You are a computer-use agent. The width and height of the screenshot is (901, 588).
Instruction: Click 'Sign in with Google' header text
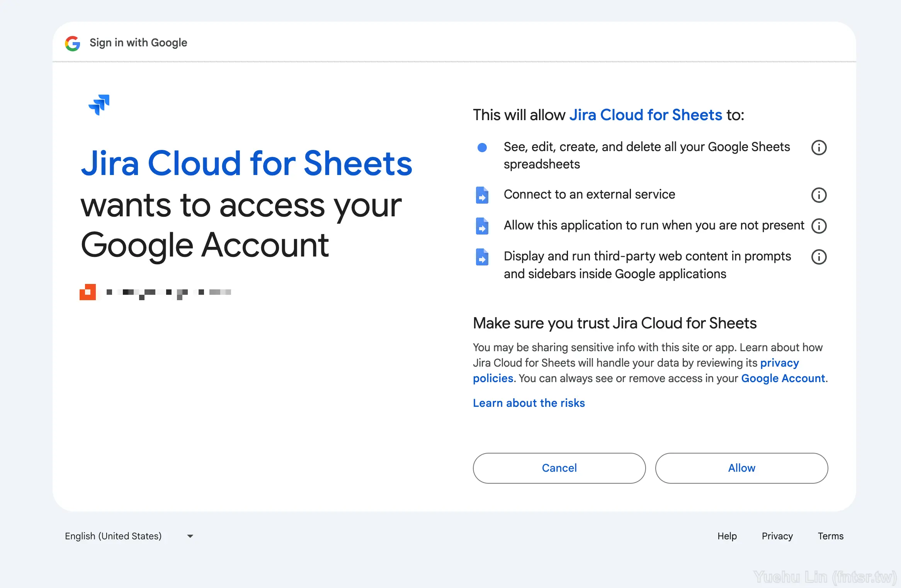pos(138,42)
